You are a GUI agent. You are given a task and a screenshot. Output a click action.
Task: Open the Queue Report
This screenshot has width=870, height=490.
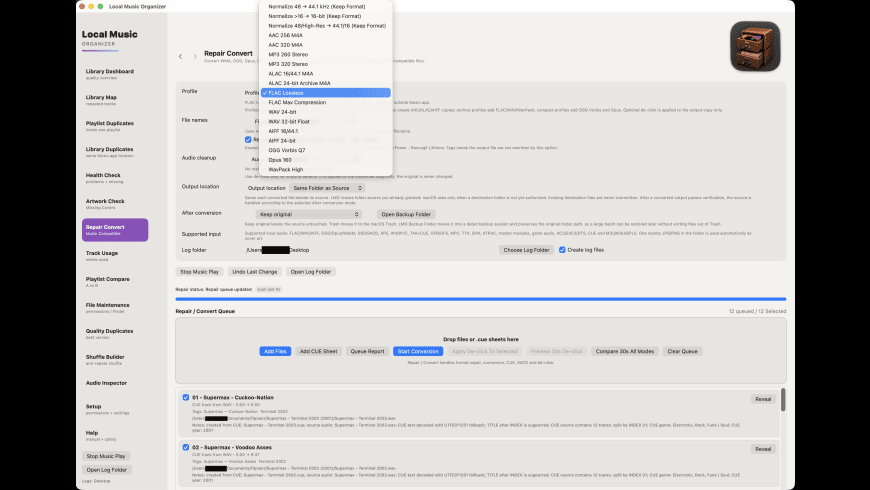[367, 351]
